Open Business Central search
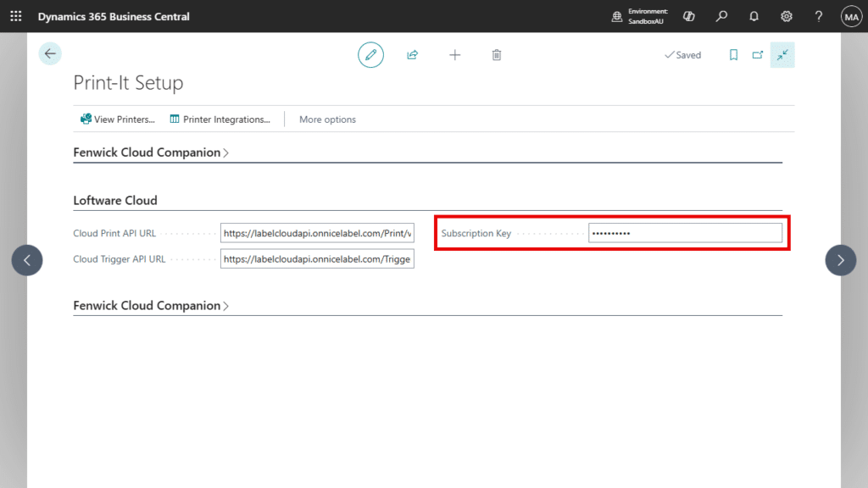The width and height of the screenshot is (868, 488). point(721,15)
